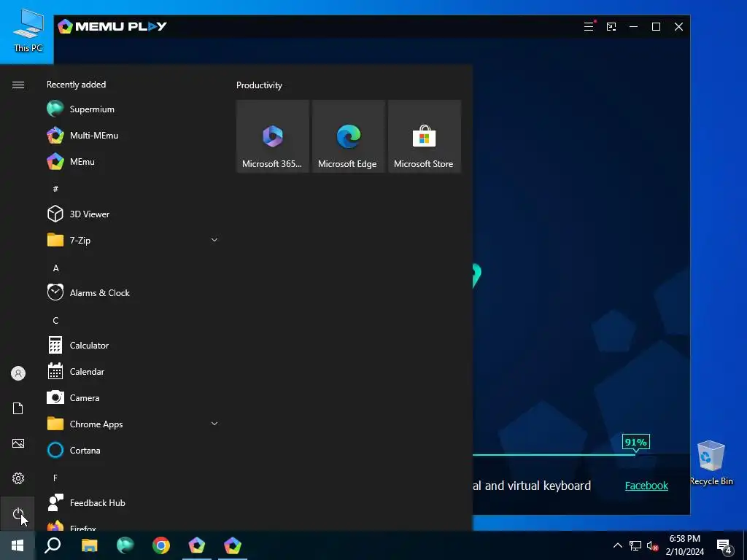Click the Power button in Start
The width and height of the screenshot is (747, 560).
point(18,514)
